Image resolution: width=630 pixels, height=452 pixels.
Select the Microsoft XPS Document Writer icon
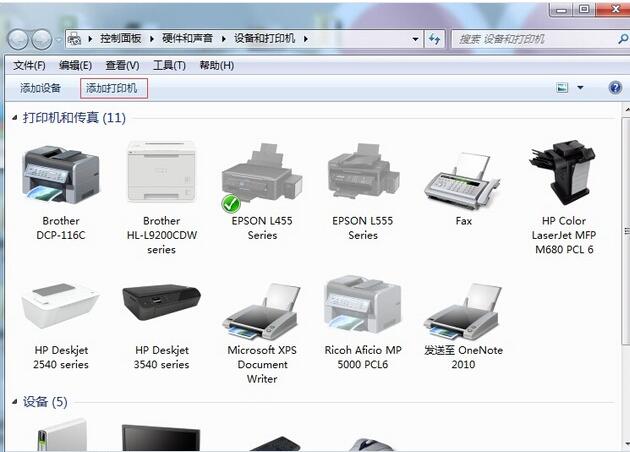pos(262,311)
